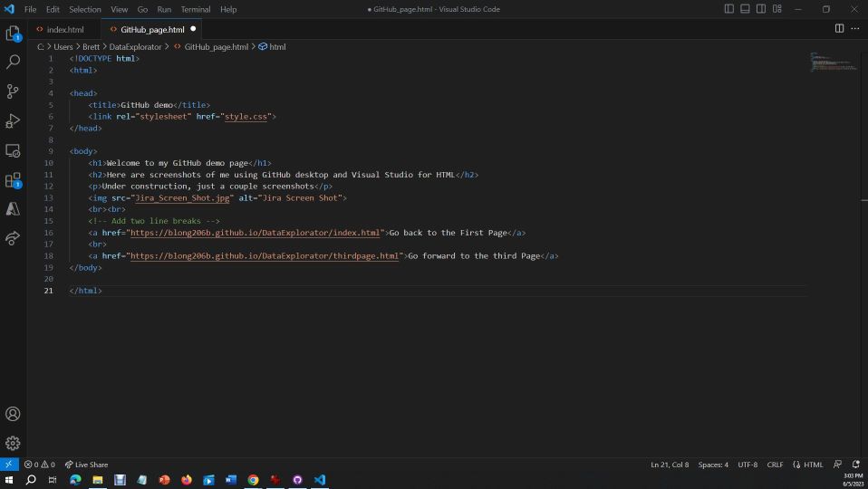Screen dimensions: 868x489
Task: Open the Run and Debug view
Action: [x=13, y=121]
